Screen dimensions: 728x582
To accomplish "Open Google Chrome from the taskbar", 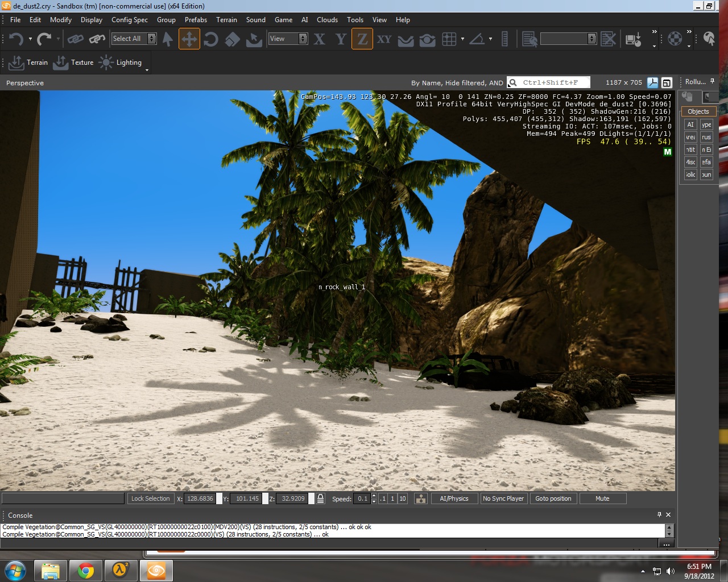I will (86, 570).
